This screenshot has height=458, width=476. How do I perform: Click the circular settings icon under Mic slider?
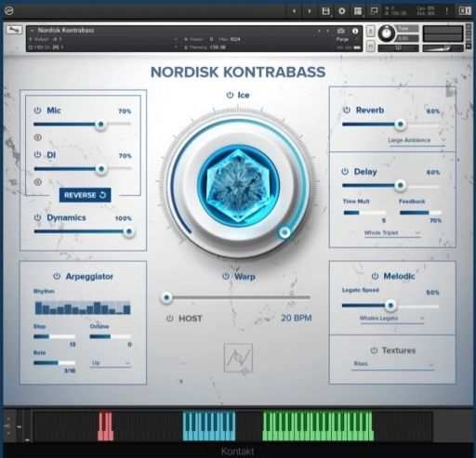click(38, 137)
